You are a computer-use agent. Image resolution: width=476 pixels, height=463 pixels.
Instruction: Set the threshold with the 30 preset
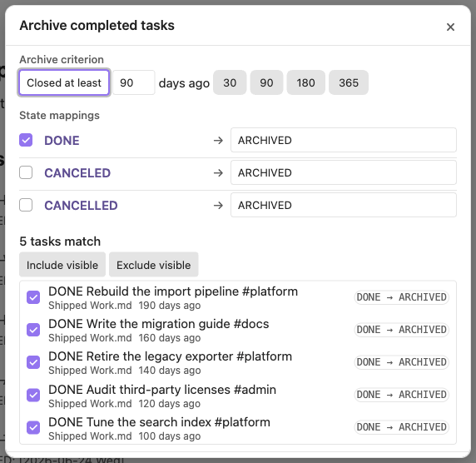pos(230,82)
